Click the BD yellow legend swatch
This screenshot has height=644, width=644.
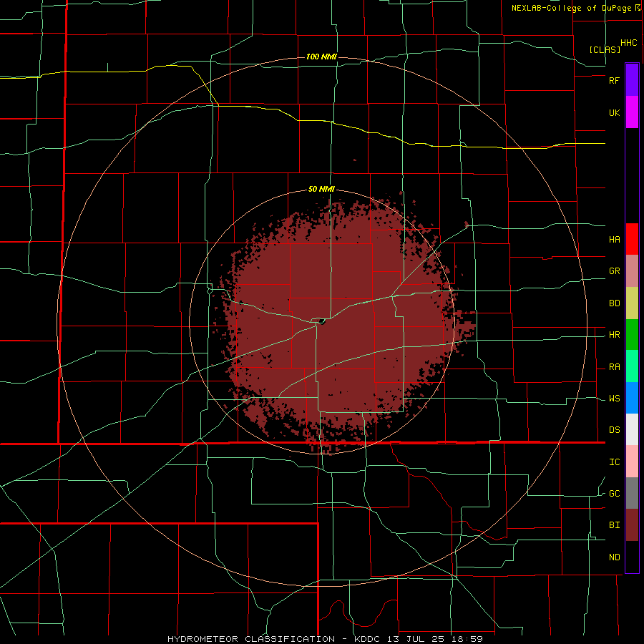tap(632, 303)
